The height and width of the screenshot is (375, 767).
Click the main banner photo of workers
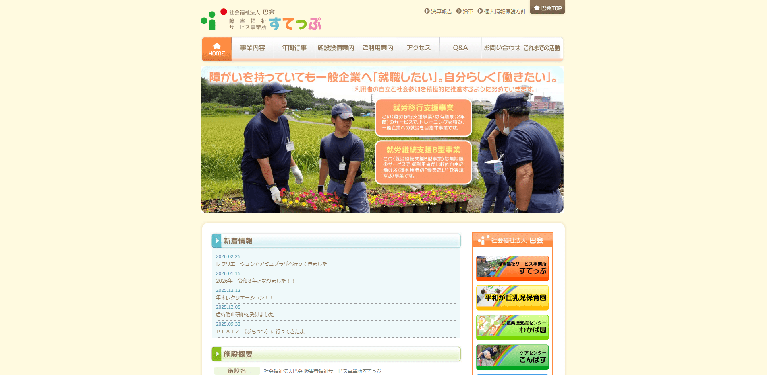383,139
